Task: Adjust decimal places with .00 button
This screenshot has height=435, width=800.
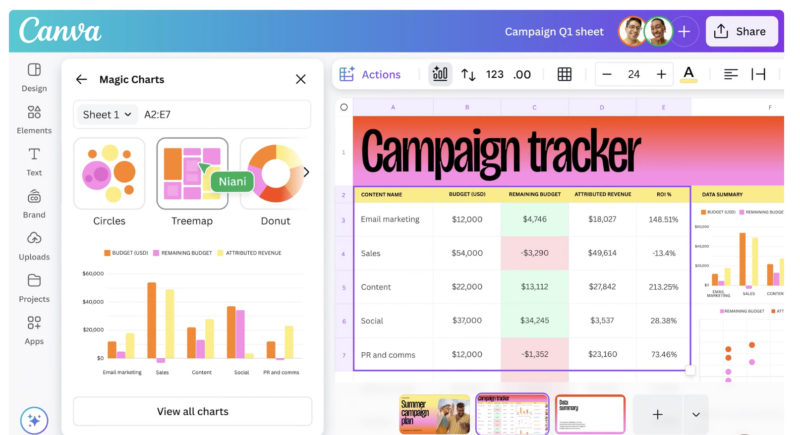Action: (521, 75)
